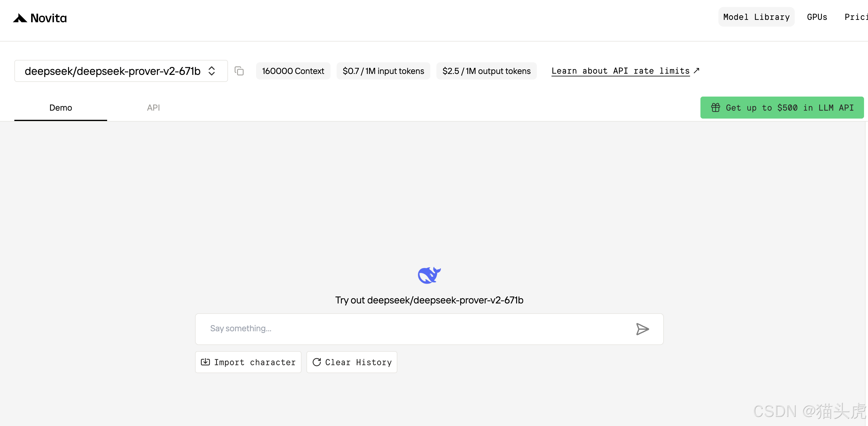The width and height of the screenshot is (868, 426).
Task: Open the GPUs navigation item
Action: point(817,17)
